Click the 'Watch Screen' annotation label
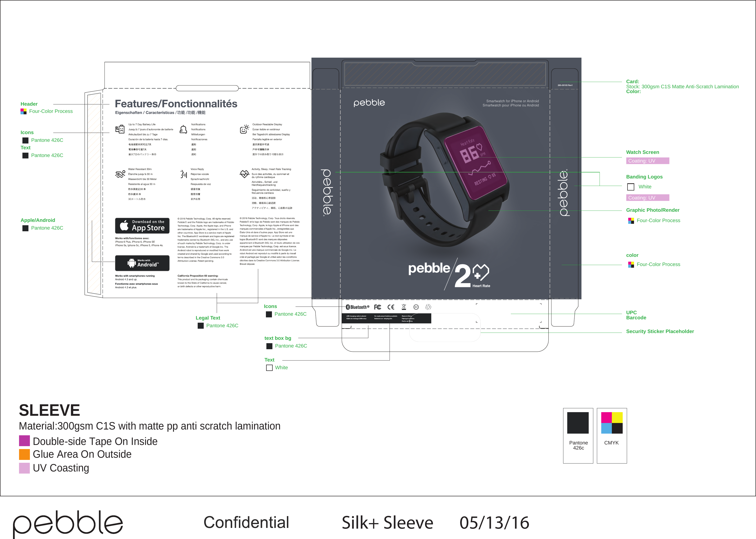The width and height of the screenshot is (756, 539). (x=642, y=152)
